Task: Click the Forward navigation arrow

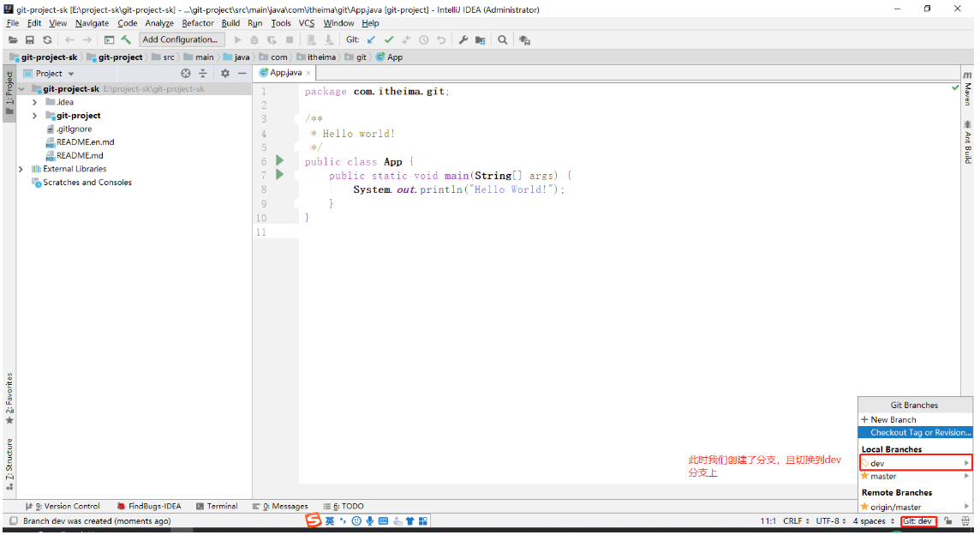Action: pyautogui.click(x=87, y=40)
